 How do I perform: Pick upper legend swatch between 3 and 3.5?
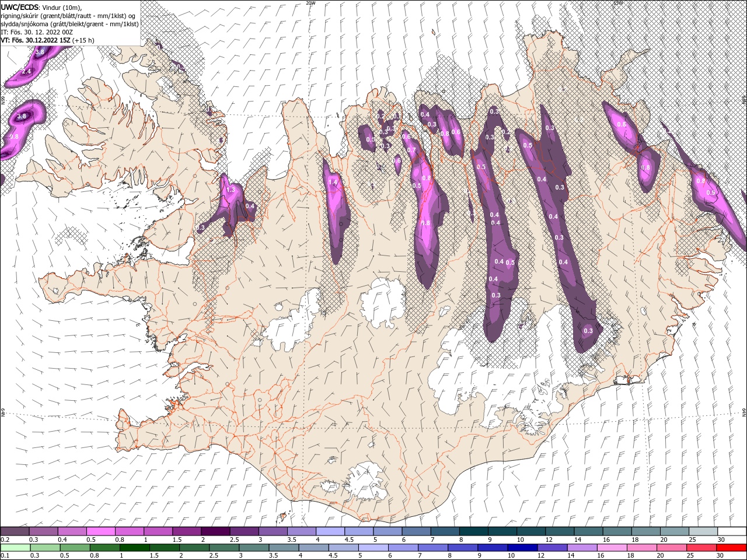point(273,531)
